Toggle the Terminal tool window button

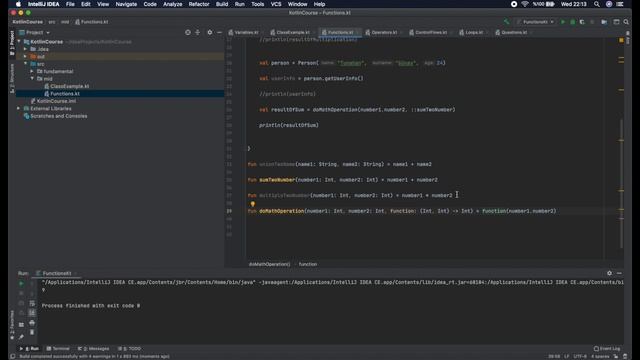(x=58, y=349)
